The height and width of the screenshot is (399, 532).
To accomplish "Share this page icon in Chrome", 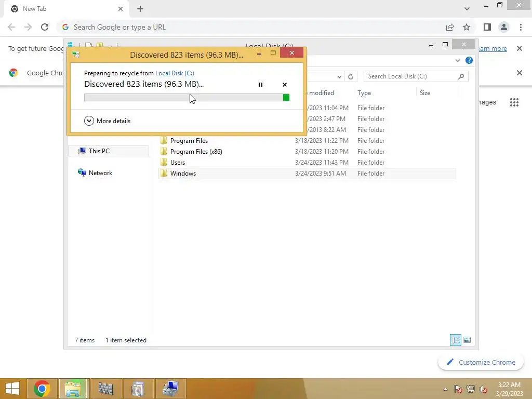I will point(450,27).
